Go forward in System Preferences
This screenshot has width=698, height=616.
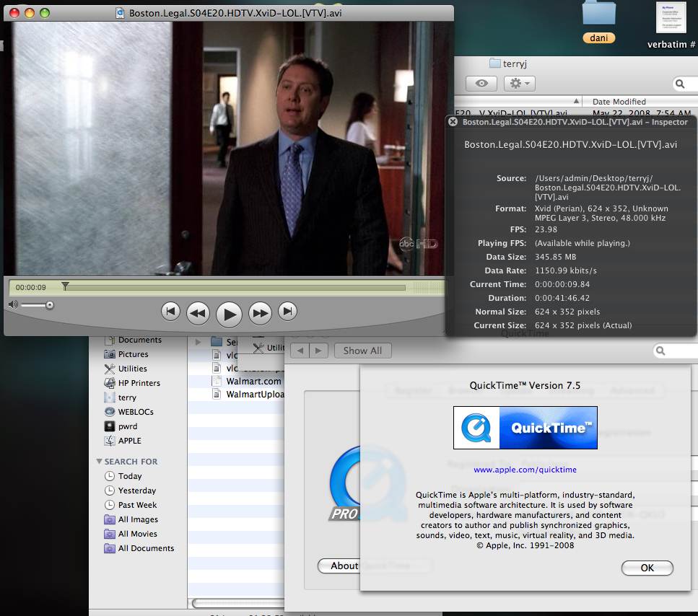[x=319, y=351]
